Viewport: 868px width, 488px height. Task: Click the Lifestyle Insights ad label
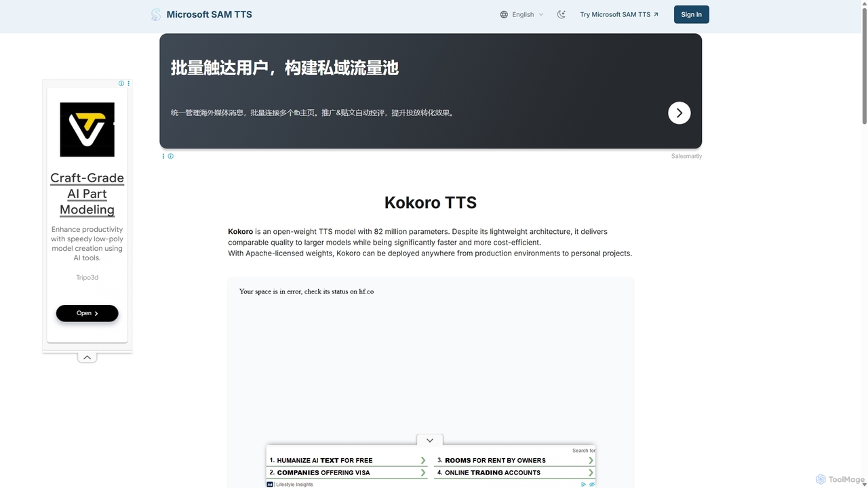pos(294,484)
